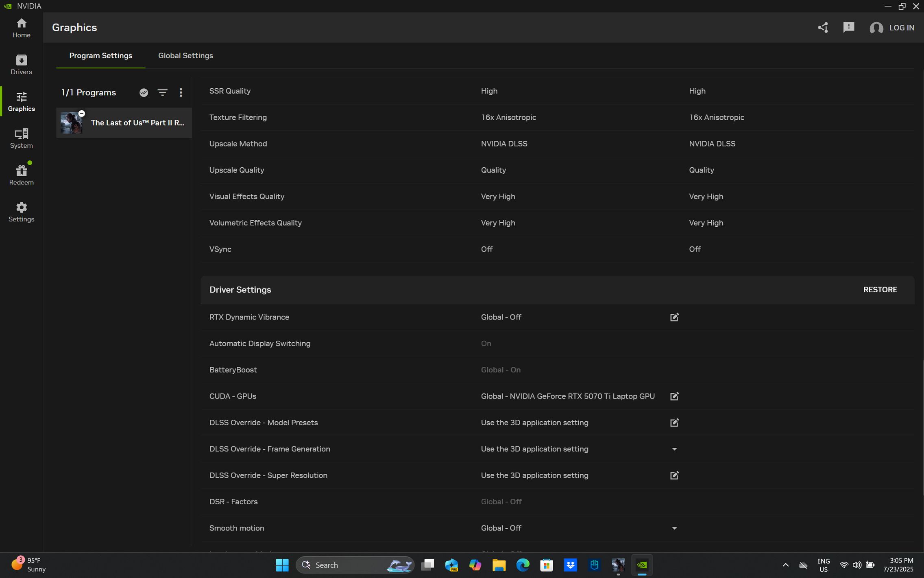Expand the Smooth motion dropdown
The width and height of the screenshot is (924, 578).
(674, 528)
